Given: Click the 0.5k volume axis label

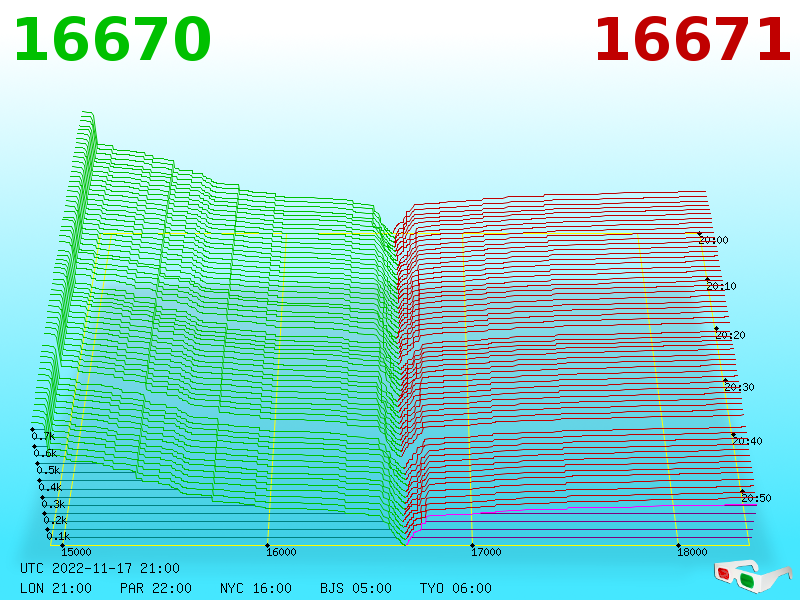Looking at the screenshot, I should [x=48, y=470].
